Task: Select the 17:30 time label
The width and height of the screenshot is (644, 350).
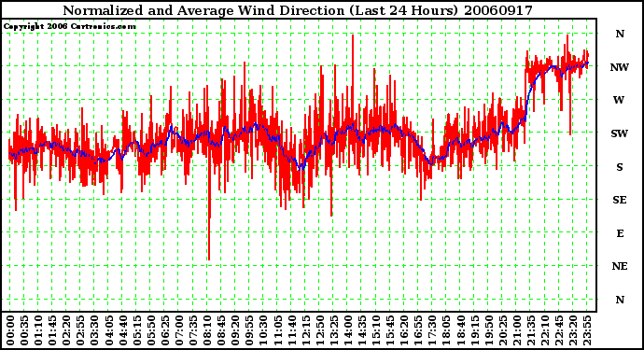Action: coord(432,330)
